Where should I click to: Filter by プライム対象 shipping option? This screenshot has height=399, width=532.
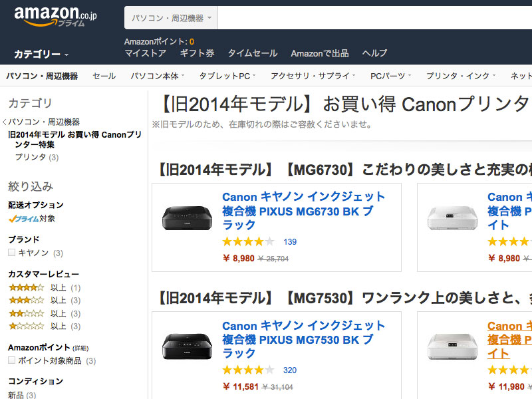coord(32,219)
